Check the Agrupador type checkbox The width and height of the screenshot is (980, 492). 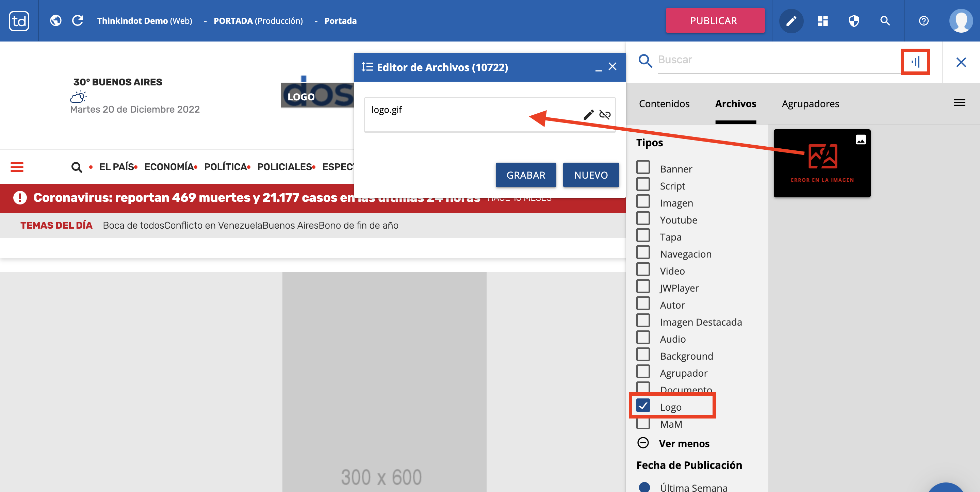click(x=643, y=371)
